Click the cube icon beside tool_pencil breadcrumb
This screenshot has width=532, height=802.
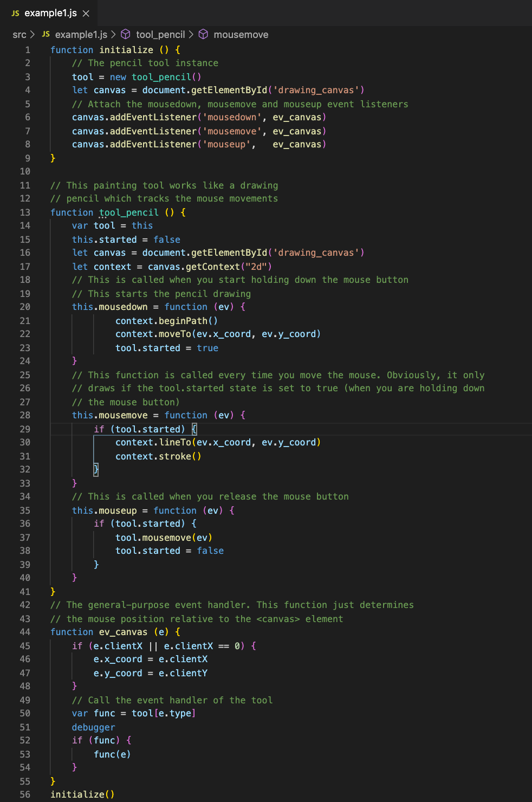[126, 35]
